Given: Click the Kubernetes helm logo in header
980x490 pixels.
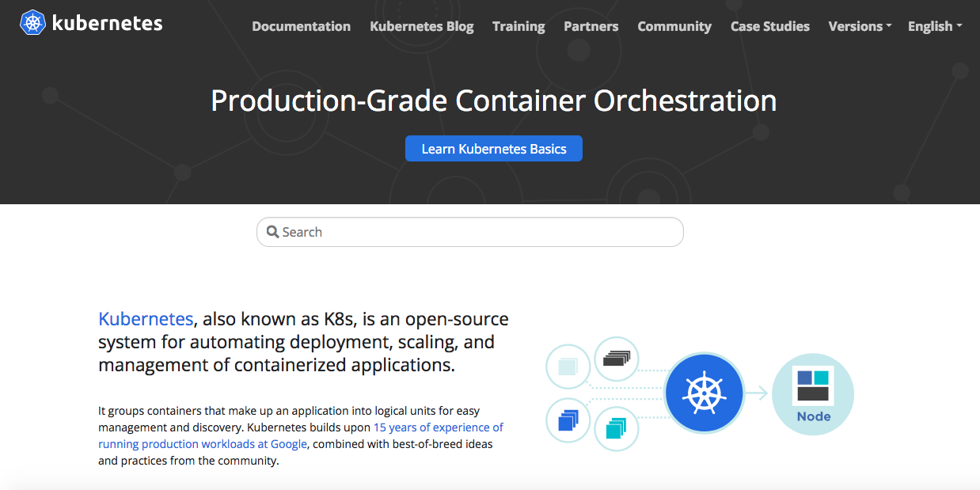Looking at the screenshot, I should [x=32, y=23].
